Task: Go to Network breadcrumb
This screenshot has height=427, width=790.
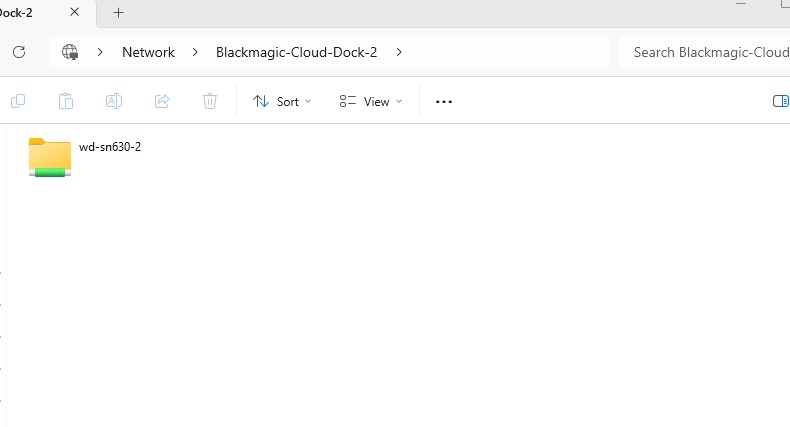Action: click(x=148, y=52)
